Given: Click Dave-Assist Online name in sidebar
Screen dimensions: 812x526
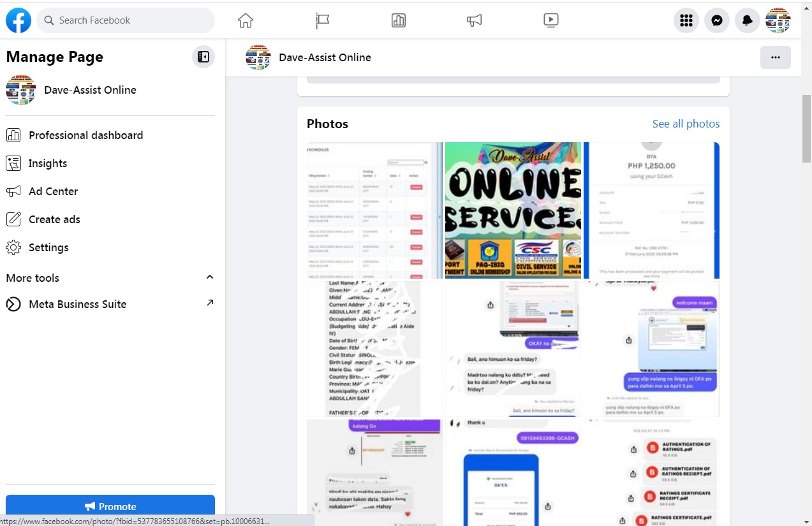Looking at the screenshot, I should click(90, 90).
